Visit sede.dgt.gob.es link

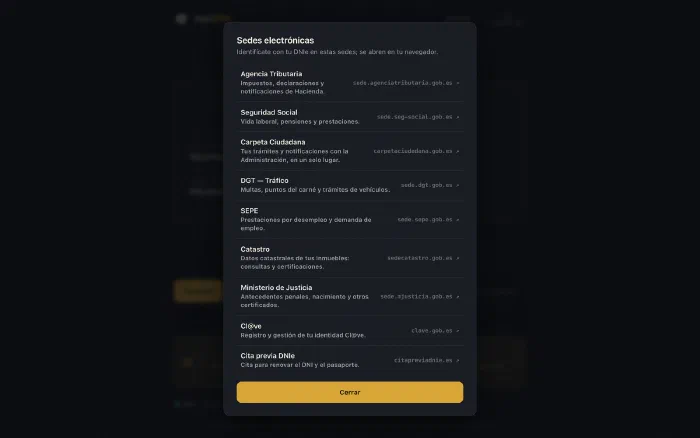pos(426,185)
